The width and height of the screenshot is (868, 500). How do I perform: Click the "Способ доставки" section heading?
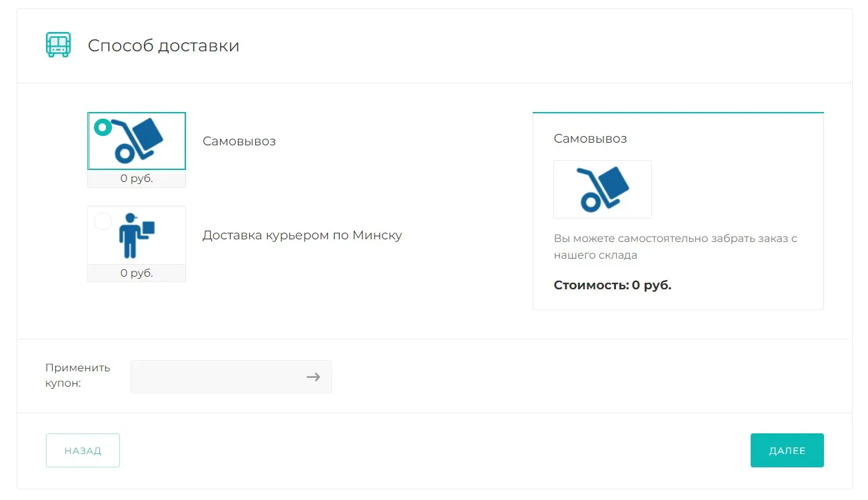click(163, 45)
